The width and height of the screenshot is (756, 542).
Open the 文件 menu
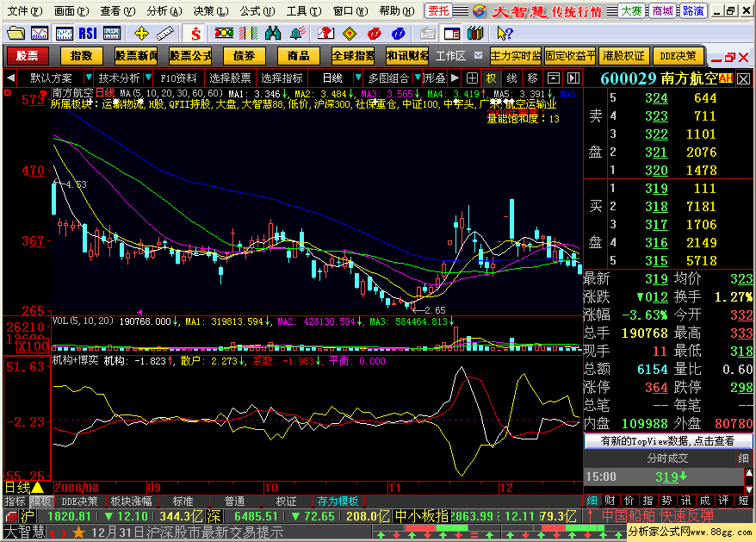point(25,11)
